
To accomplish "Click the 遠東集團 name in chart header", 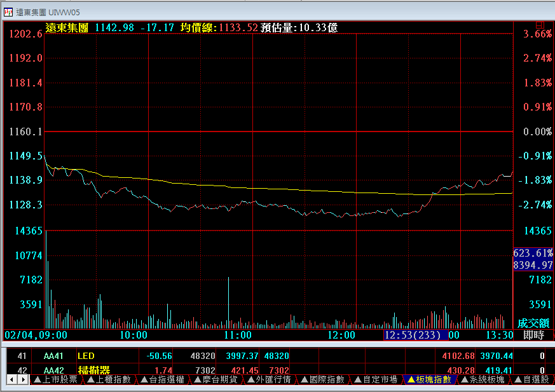I will 67,27.
